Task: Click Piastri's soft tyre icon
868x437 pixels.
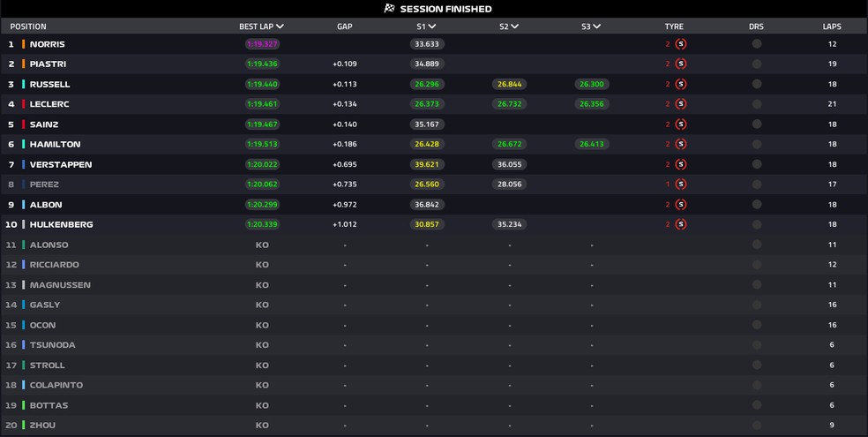Action: coord(681,64)
